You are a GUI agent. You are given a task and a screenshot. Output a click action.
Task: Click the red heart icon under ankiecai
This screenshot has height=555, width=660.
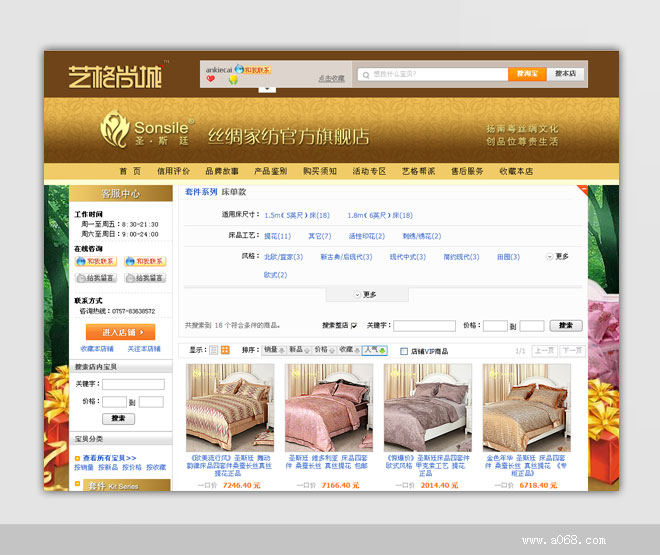210,79
